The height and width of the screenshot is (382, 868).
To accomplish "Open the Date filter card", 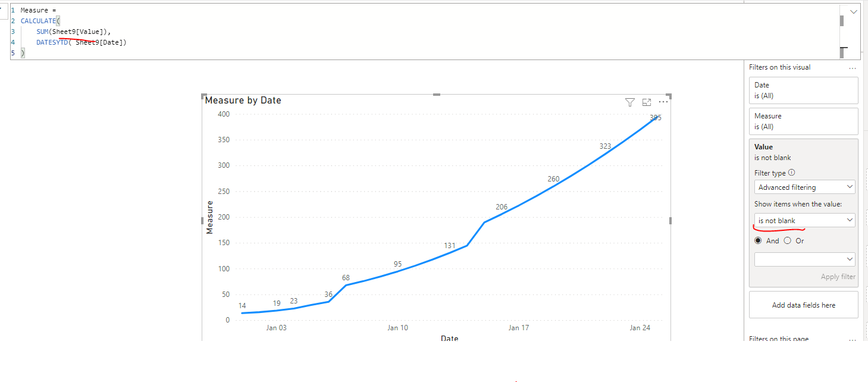I will pyautogui.click(x=804, y=90).
